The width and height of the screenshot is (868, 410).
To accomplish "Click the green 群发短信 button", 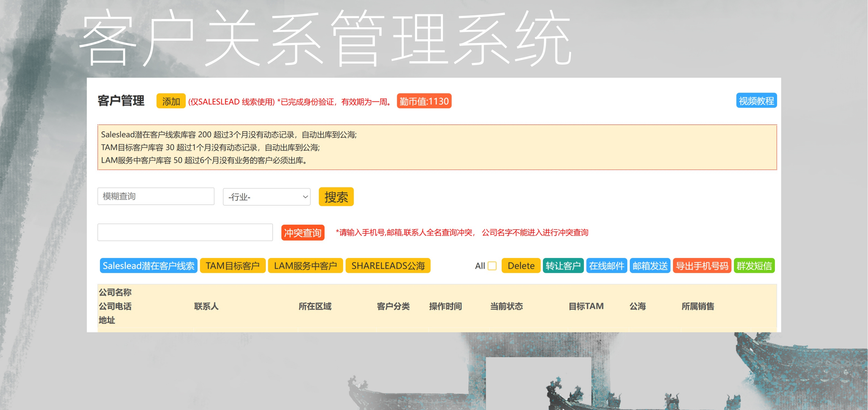I will click(754, 266).
